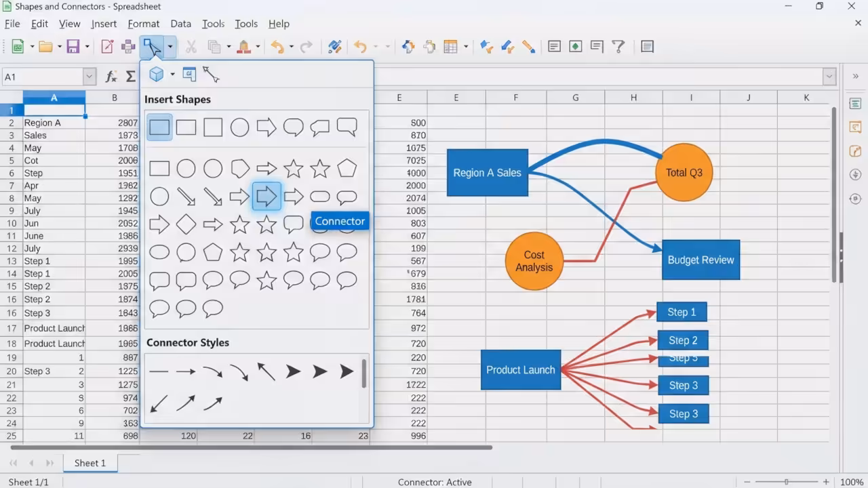Screen dimensions: 868x488
Task: Open Function Wizard fx icon
Action: pos(111,77)
